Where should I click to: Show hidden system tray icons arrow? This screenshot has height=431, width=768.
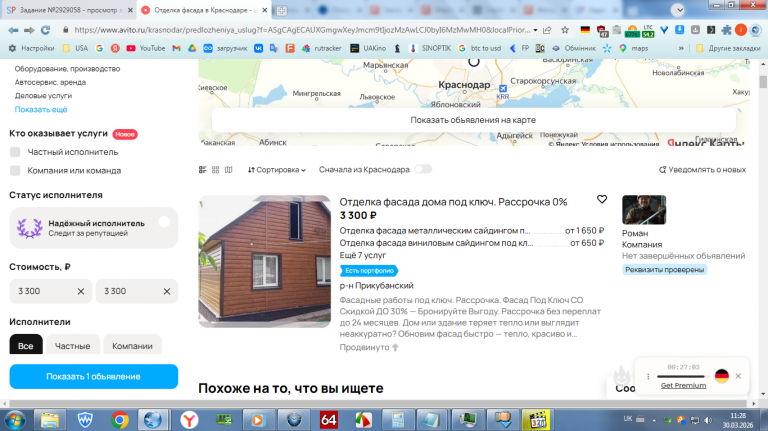click(x=654, y=420)
